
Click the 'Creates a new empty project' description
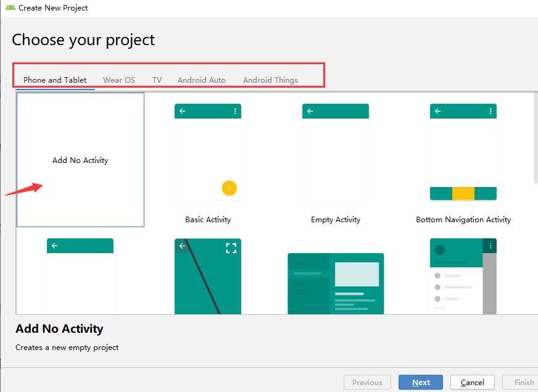coord(67,348)
